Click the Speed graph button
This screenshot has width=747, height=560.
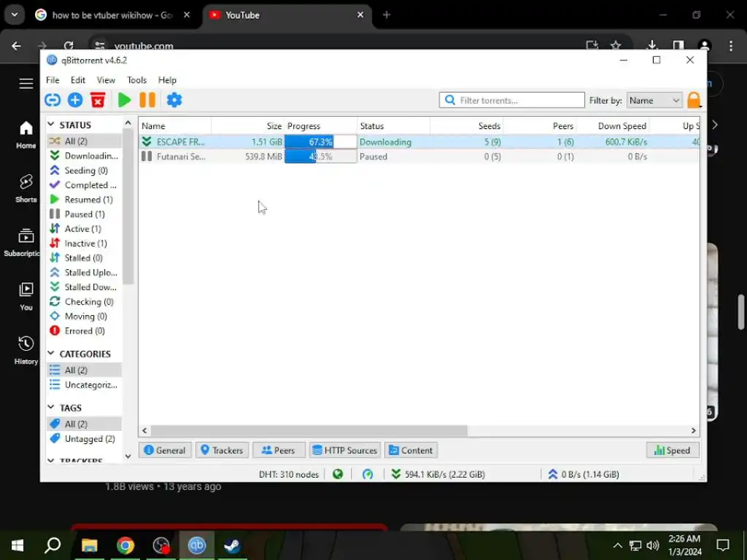[673, 451]
